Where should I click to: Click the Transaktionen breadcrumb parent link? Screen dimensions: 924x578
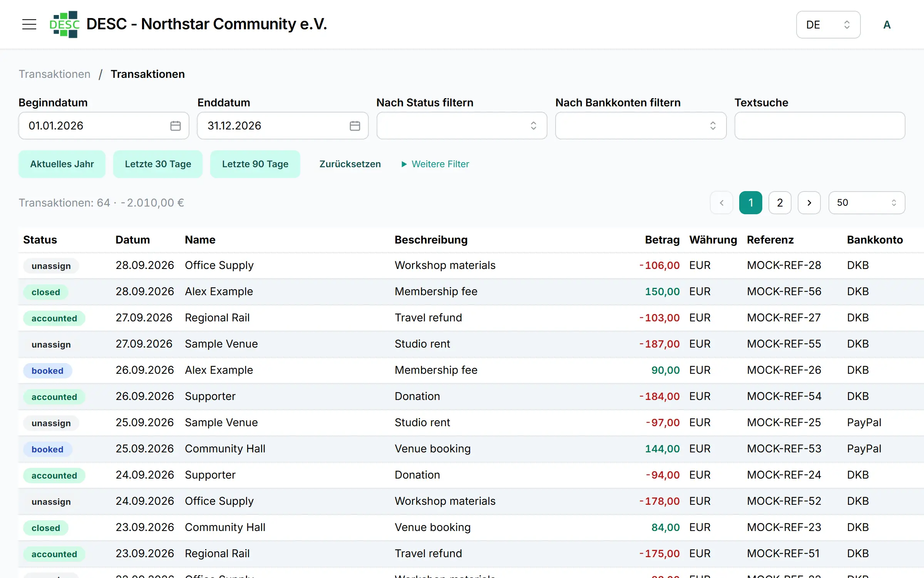55,74
